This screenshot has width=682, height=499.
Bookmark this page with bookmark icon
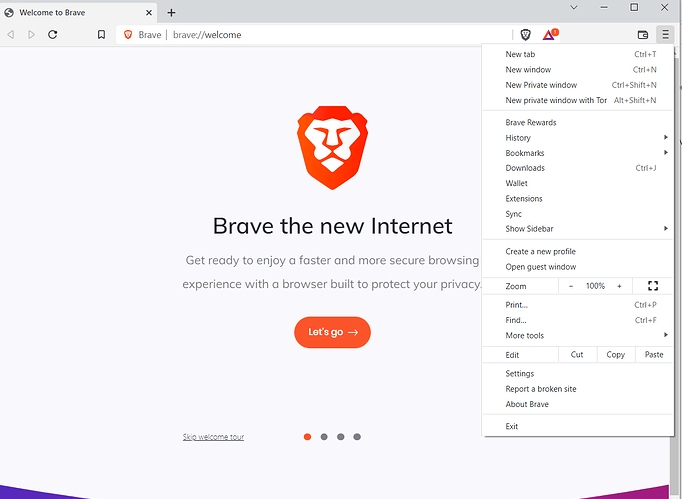point(101,34)
